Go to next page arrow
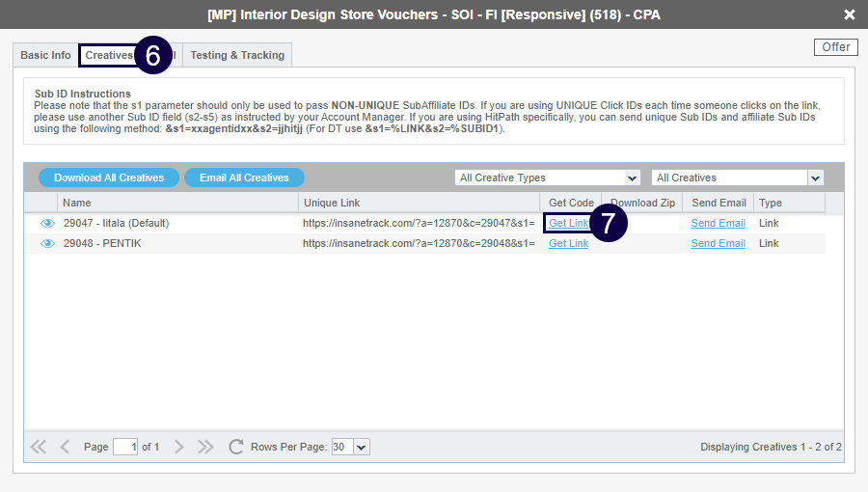Image resolution: width=868 pixels, height=492 pixels. [x=179, y=447]
